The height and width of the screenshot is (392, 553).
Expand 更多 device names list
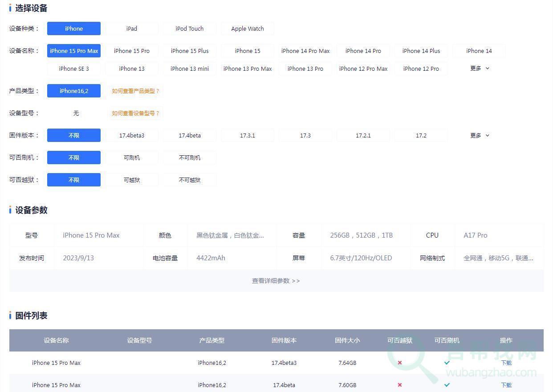click(x=480, y=69)
